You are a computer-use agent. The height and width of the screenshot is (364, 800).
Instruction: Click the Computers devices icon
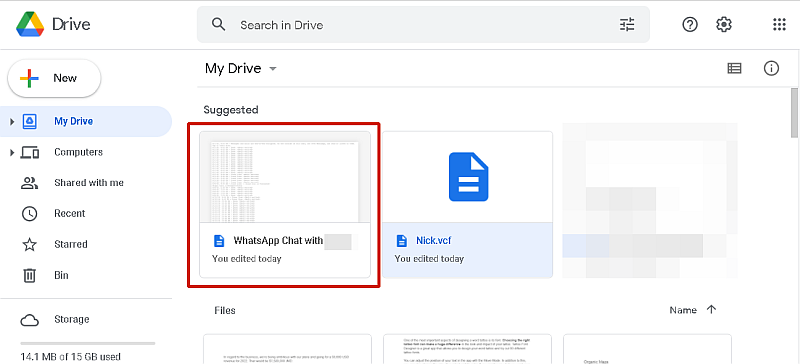click(30, 152)
